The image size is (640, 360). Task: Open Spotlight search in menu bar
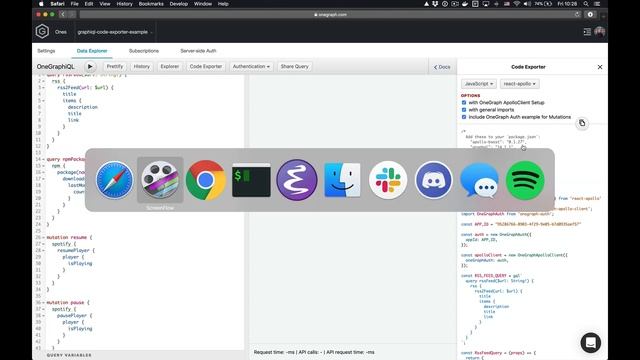[586, 4]
